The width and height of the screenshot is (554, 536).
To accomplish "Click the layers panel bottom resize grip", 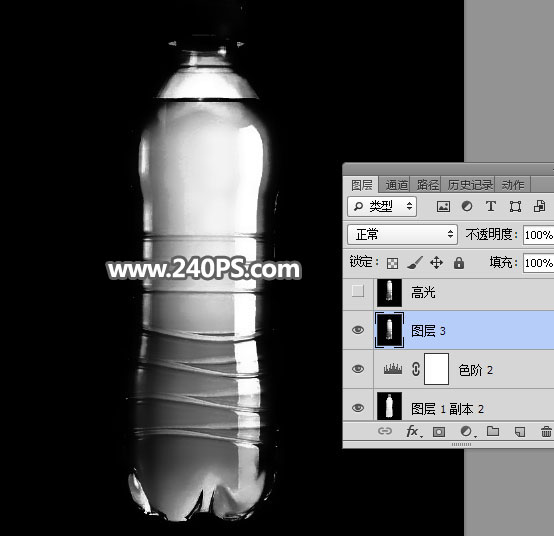I will 461,444.
